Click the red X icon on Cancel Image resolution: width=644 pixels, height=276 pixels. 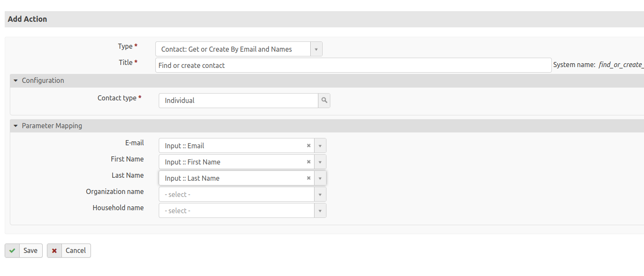(55, 251)
